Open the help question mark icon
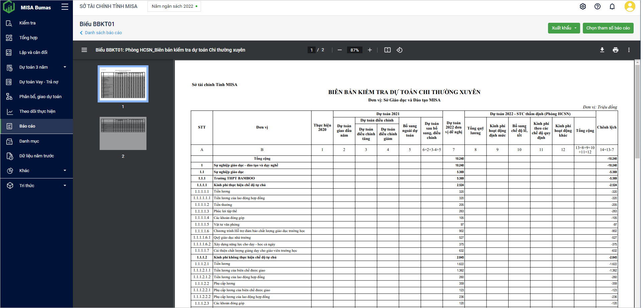Viewport: 644px width, 308px height. click(597, 6)
